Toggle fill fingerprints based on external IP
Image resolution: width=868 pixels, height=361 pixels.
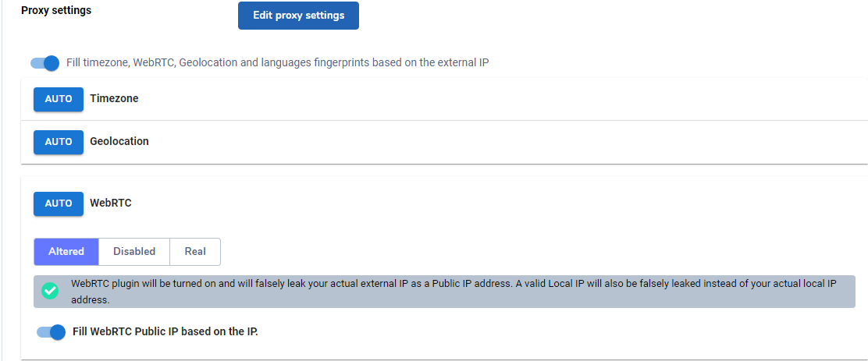click(x=45, y=62)
